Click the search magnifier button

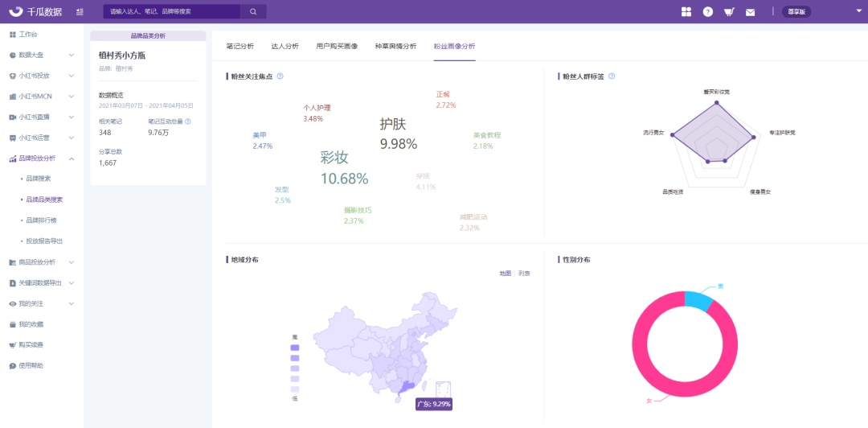(253, 11)
